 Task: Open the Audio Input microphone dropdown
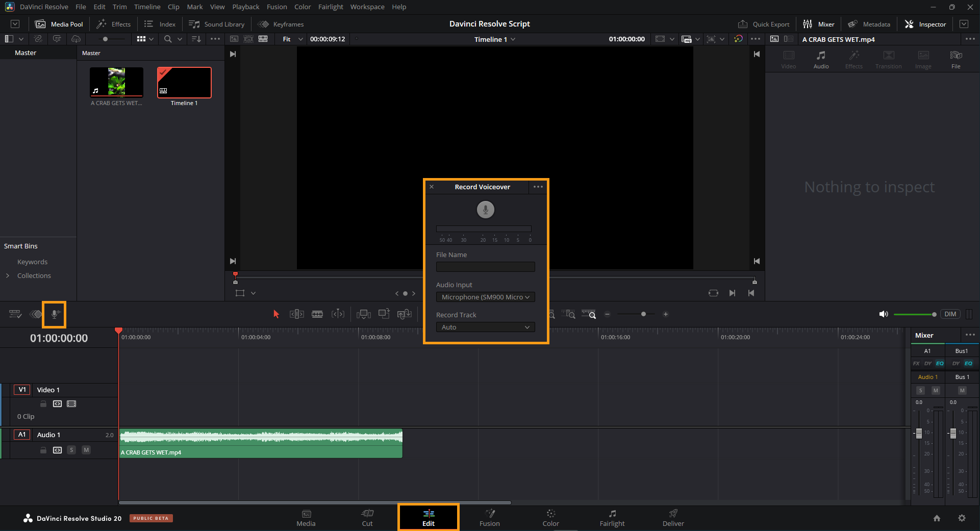coord(485,297)
